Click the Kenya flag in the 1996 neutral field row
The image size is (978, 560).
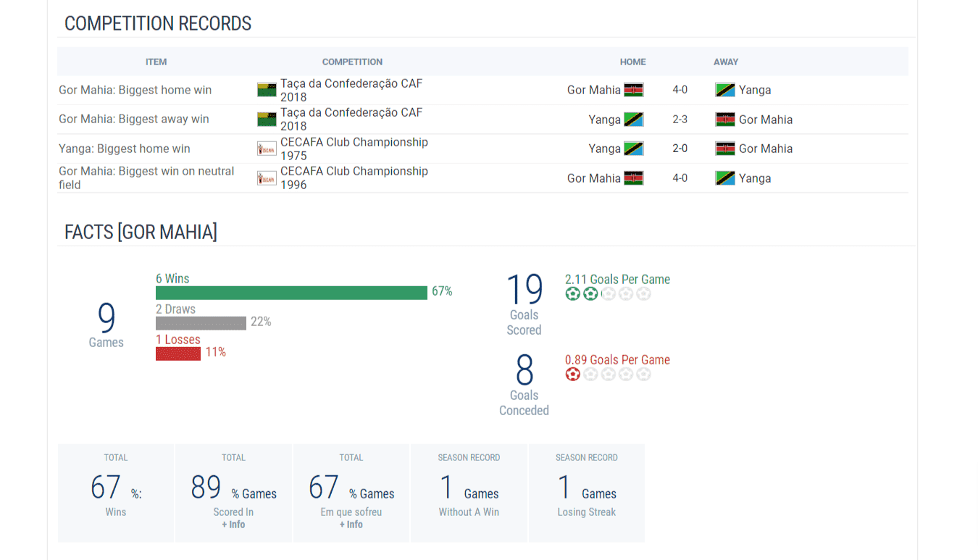634,178
